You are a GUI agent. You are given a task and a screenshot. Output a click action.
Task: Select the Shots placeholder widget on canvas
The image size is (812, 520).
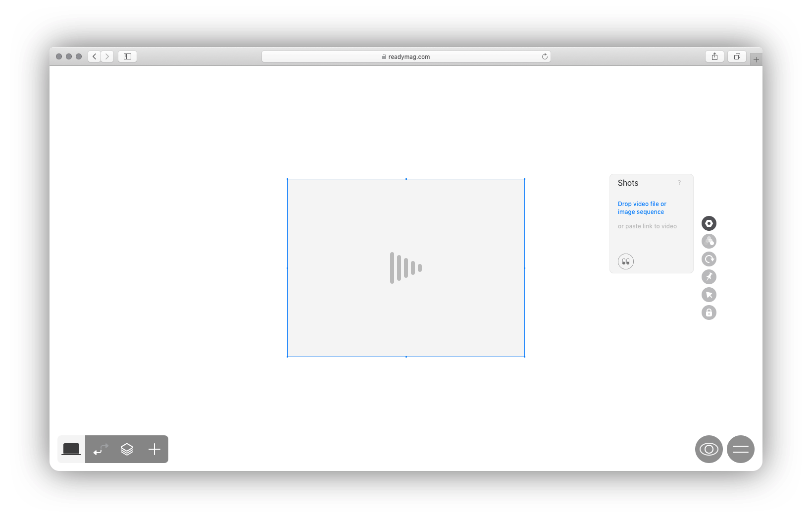tap(406, 268)
